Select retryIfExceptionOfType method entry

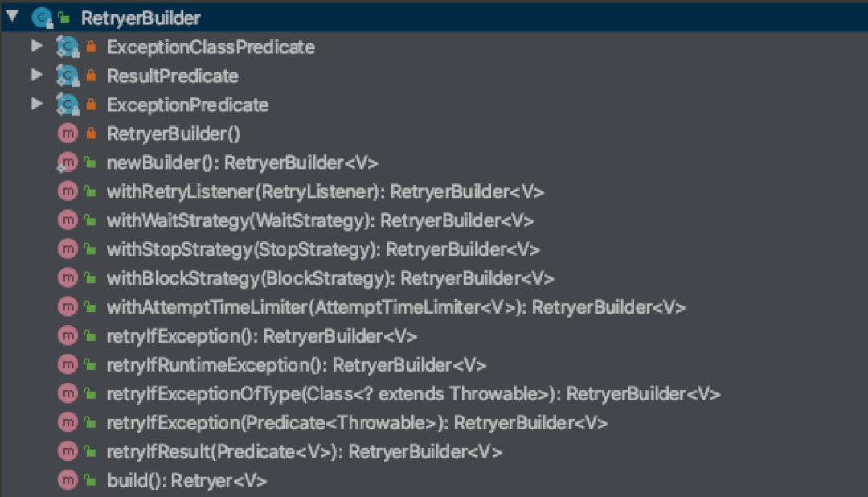click(x=413, y=394)
